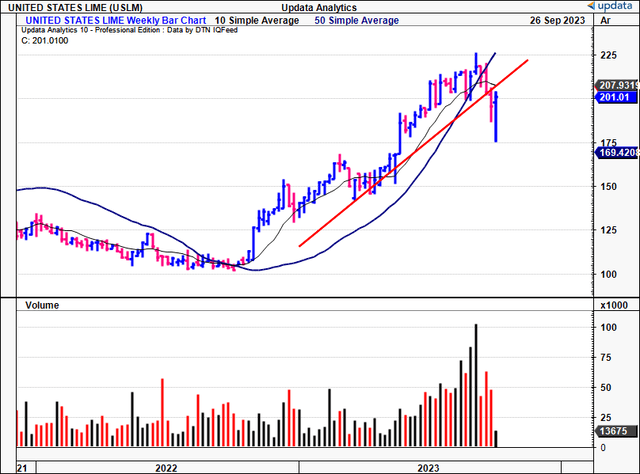Click the 75 volume axis label
The height and width of the screenshot is (474, 640).
click(608, 358)
